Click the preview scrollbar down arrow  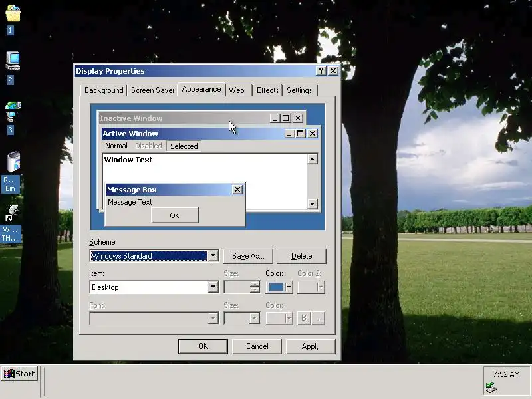312,204
